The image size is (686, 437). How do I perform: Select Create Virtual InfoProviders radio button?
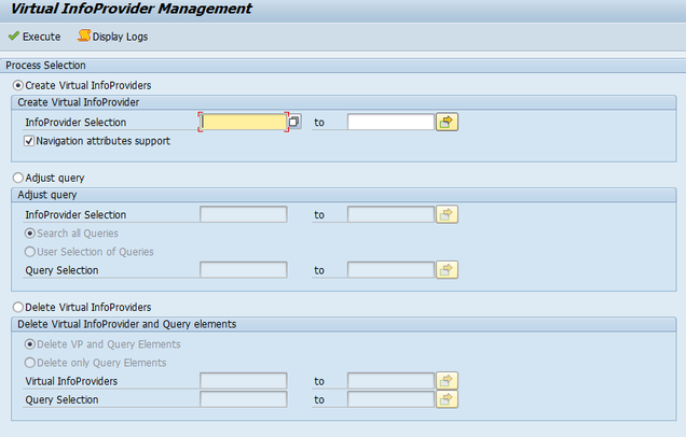18,85
